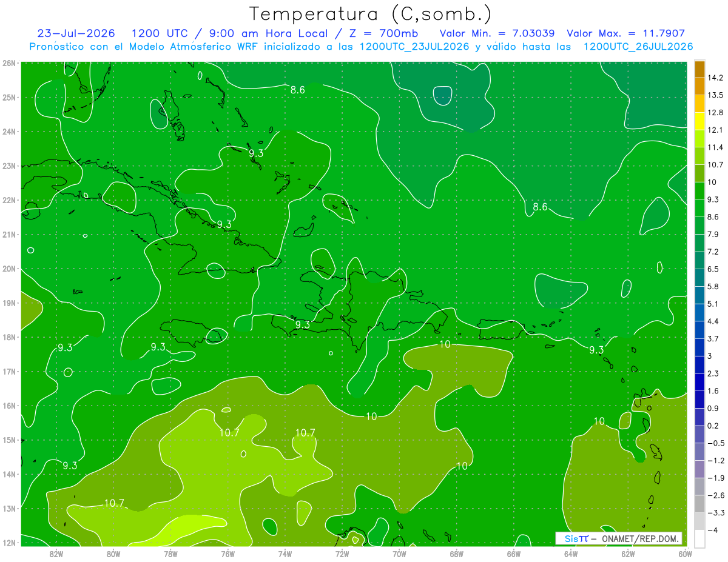The width and height of the screenshot is (728, 562).
Task: Click the colorbar label '-0.5'
Action: click(716, 443)
